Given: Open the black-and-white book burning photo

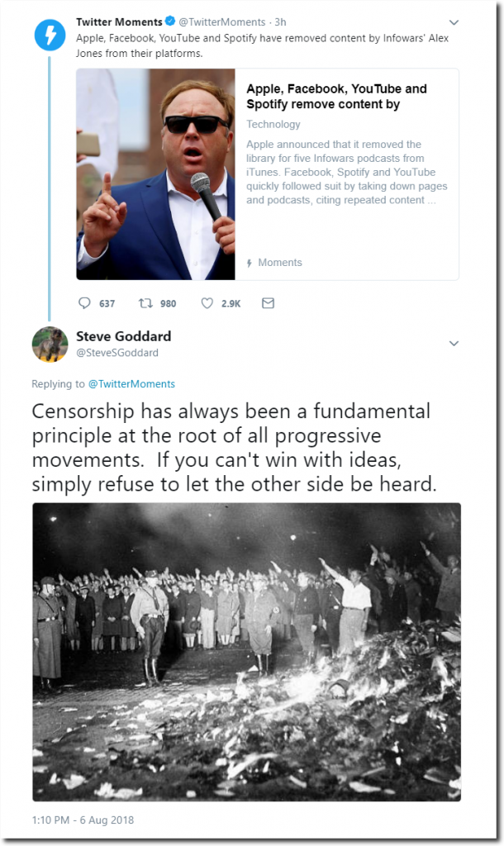Looking at the screenshot, I should [246, 652].
